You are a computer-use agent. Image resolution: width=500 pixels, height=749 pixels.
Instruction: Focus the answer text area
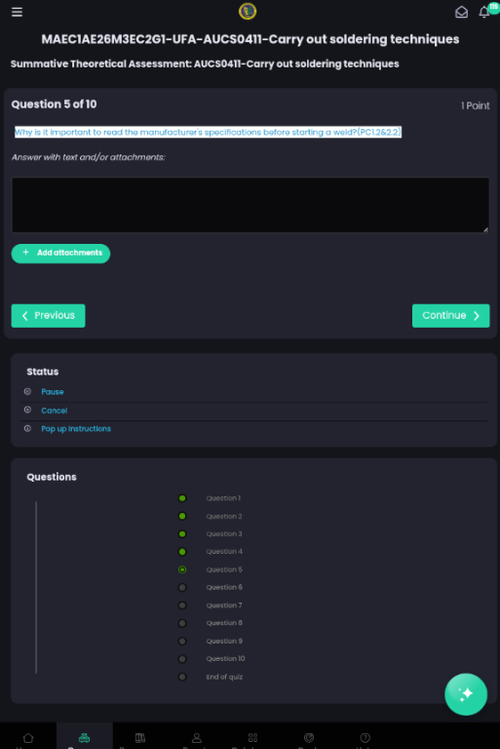[x=250, y=205]
